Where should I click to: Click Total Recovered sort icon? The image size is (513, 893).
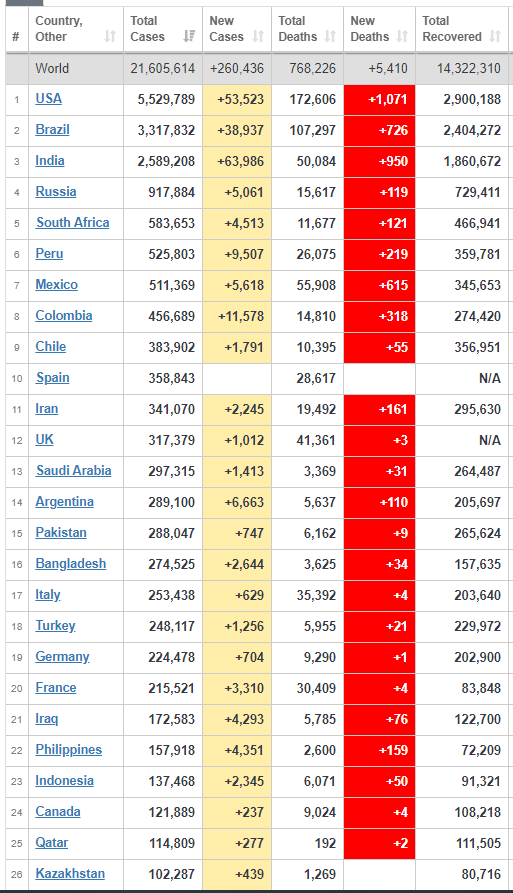click(495, 36)
